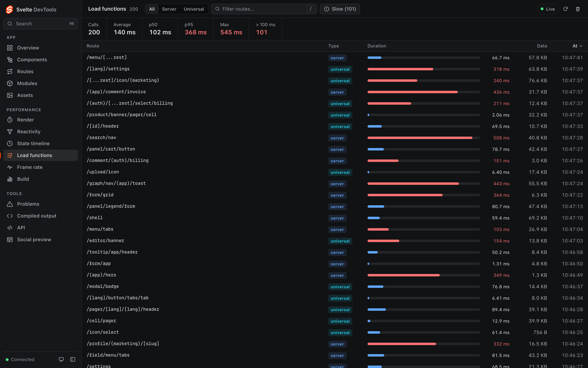Click the Max 545 ms stat

pos(231,29)
